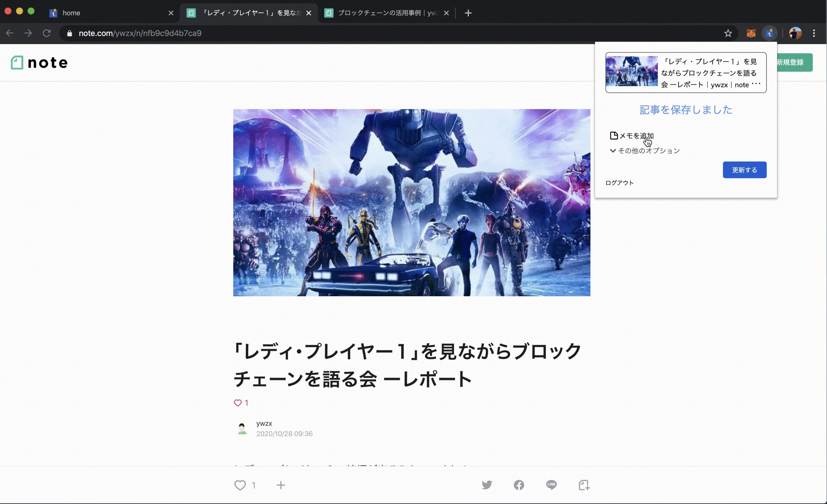Screen dimensions: 827x504
Task: Add article to magazine with the note-plus icon
Action: coord(584,485)
